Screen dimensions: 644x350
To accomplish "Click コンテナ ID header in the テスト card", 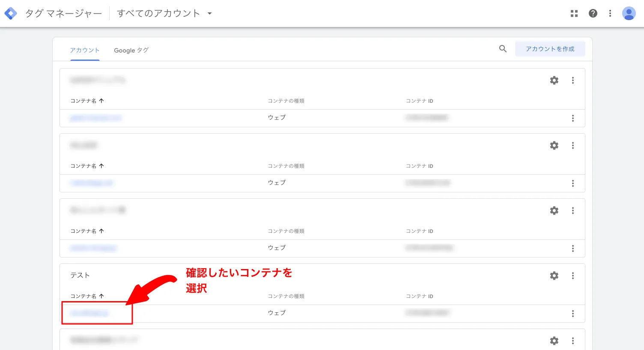I will tap(420, 296).
